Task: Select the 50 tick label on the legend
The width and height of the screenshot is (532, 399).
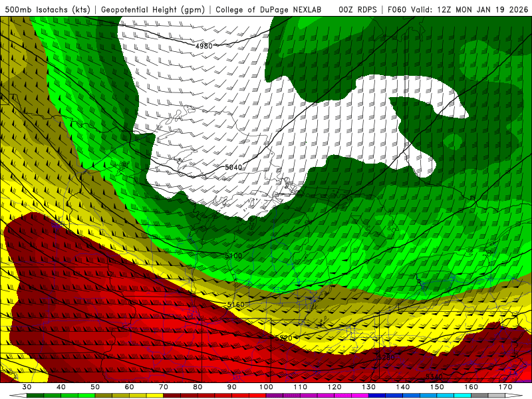Action: (x=95, y=387)
